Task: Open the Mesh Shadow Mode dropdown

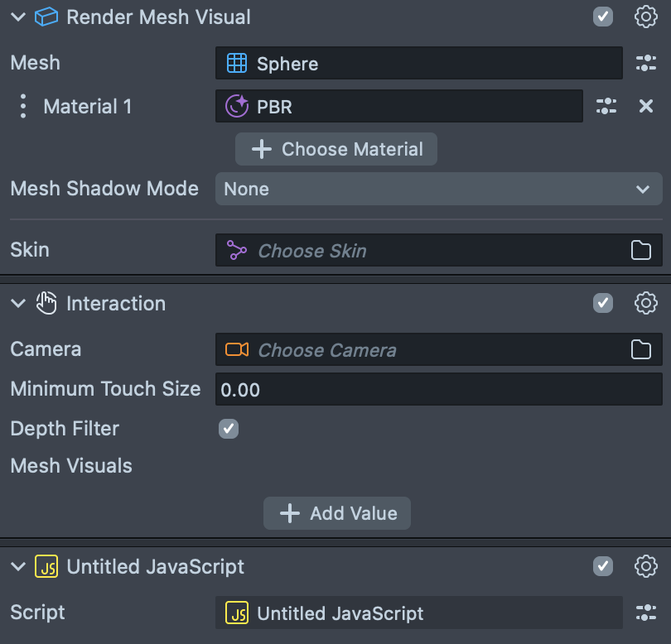Action: 438,189
